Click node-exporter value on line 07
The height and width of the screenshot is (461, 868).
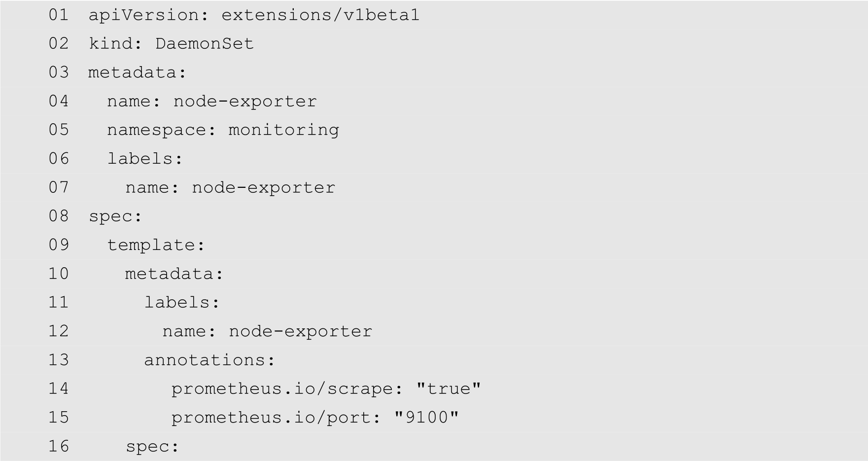(264, 188)
